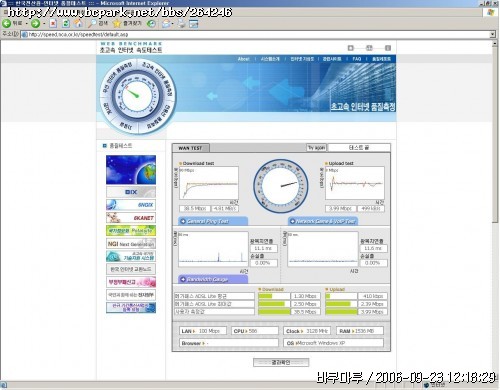Expand the General Ping Test section

(x=213, y=221)
